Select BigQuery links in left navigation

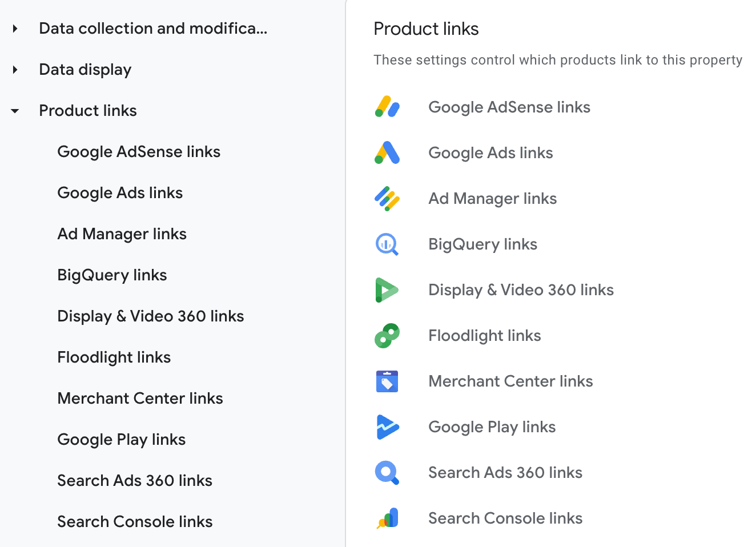pyautogui.click(x=112, y=275)
